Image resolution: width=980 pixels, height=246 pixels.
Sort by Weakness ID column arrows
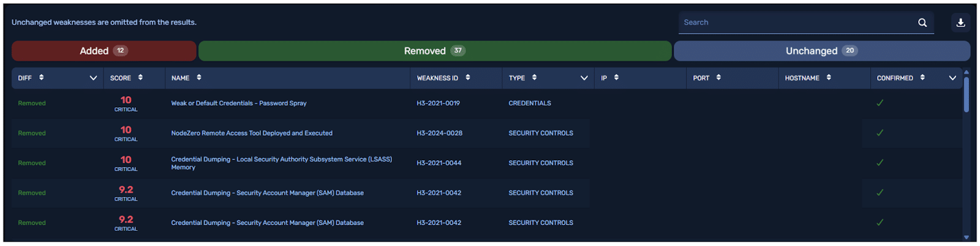468,78
